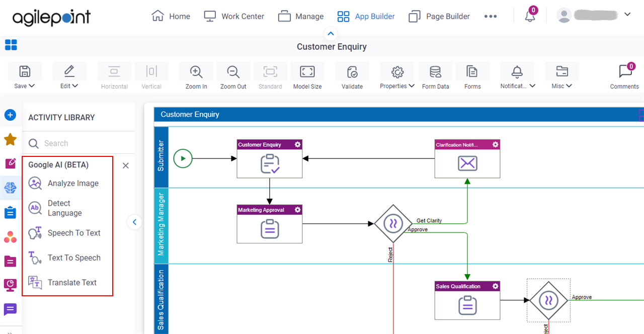
Task: Click gear on Sales Qualification activity
Action: click(496, 286)
